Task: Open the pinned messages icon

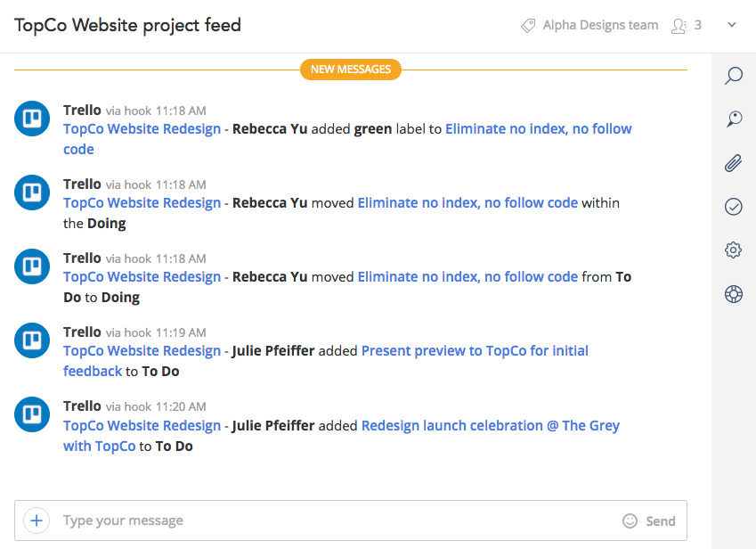Action: point(734,119)
